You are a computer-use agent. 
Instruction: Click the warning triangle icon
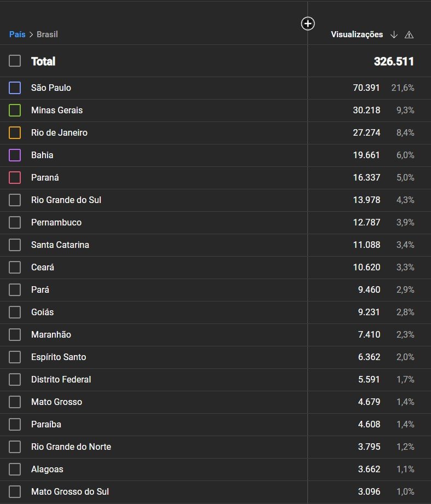pyautogui.click(x=409, y=35)
